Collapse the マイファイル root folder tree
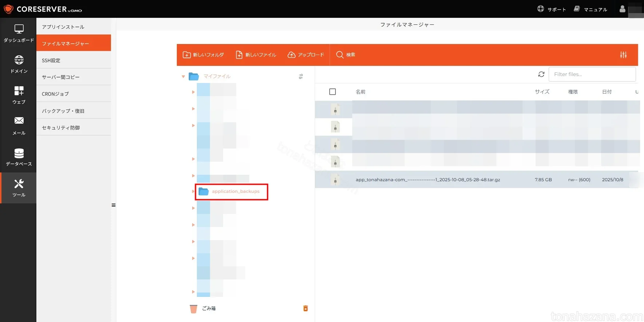 [x=183, y=76]
